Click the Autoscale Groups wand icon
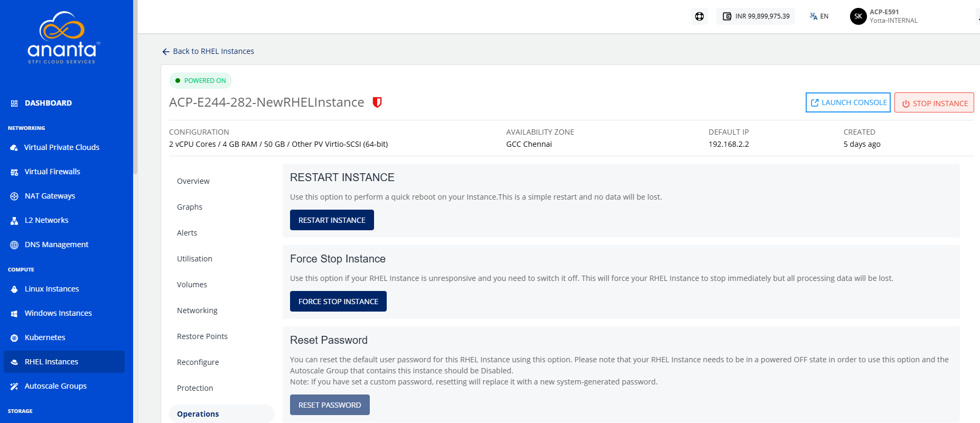 coord(14,387)
